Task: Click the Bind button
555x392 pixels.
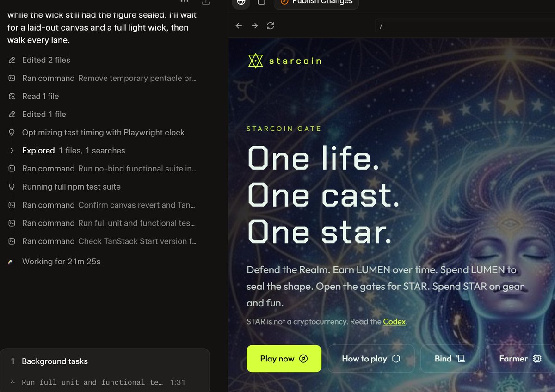Action: (x=450, y=358)
